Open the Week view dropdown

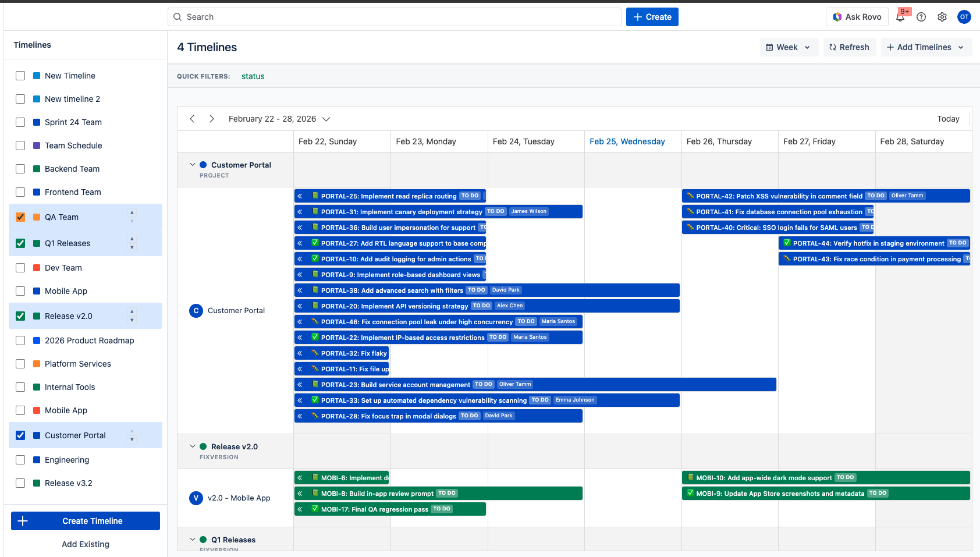pos(789,47)
